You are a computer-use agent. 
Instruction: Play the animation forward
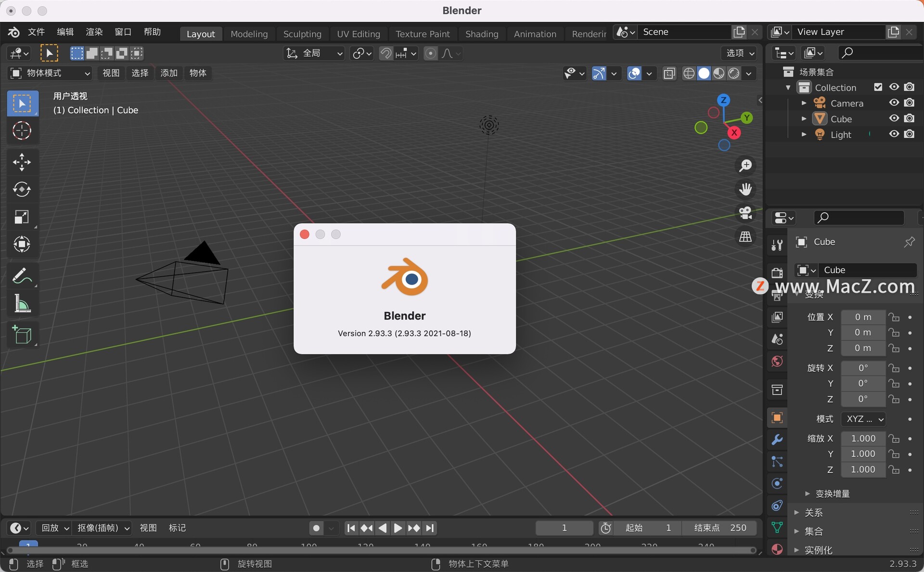(398, 528)
